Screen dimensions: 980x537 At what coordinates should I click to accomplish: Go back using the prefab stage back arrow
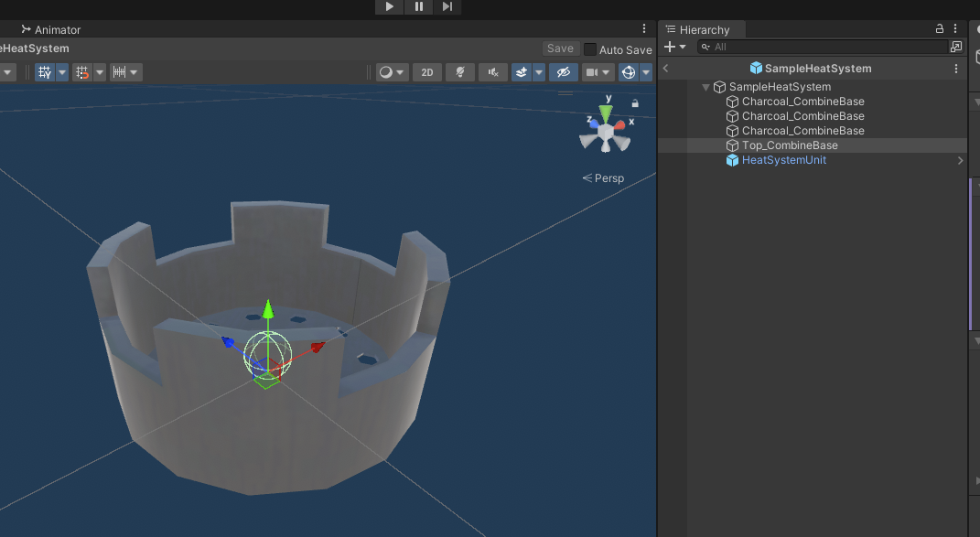pyautogui.click(x=665, y=69)
